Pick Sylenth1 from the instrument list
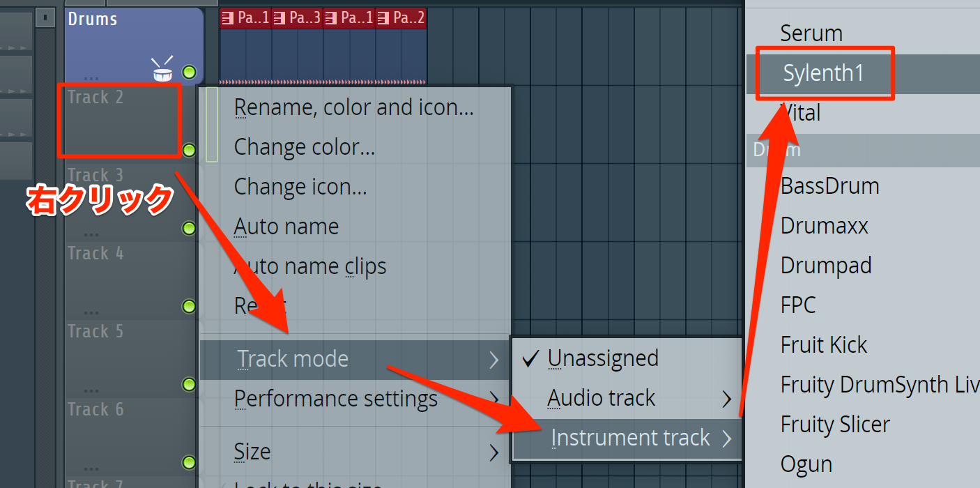This screenshot has width=980, height=488. pyautogui.click(x=822, y=73)
